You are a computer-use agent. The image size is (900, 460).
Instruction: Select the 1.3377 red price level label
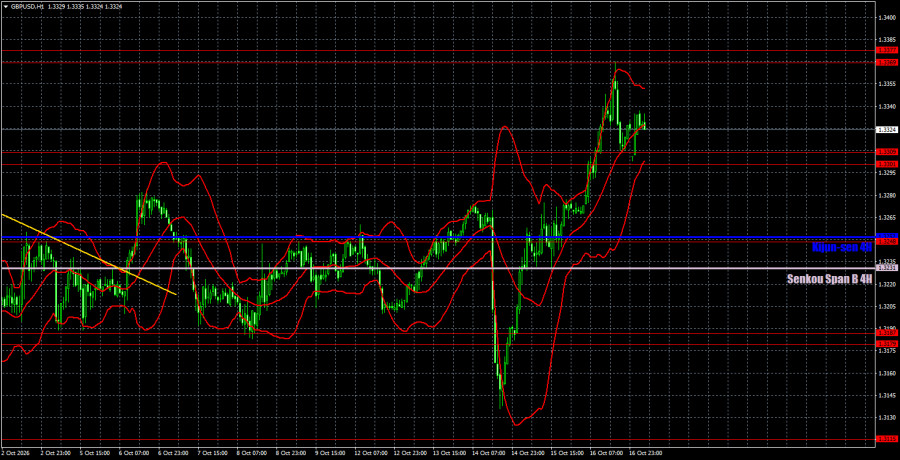[x=887, y=51]
